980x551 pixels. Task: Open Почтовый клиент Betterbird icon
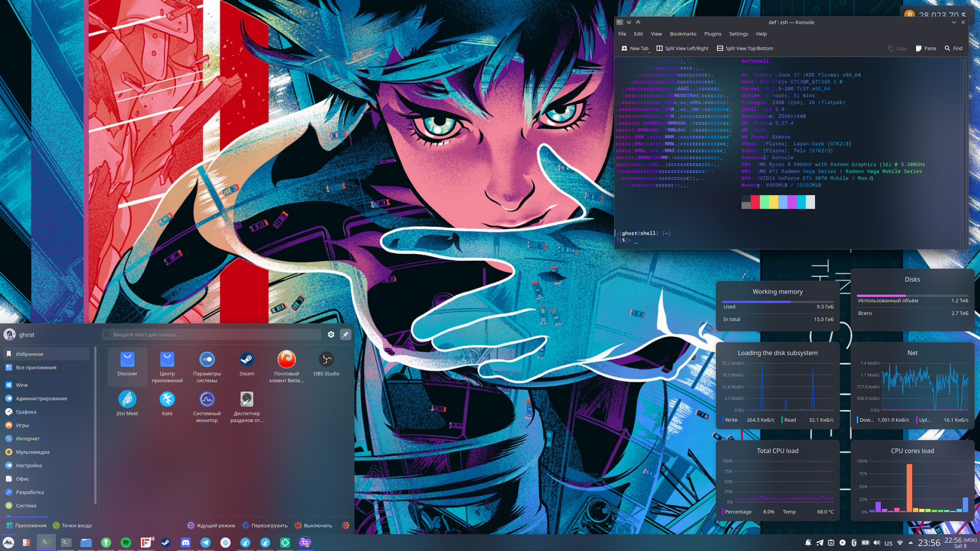pyautogui.click(x=286, y=366)
